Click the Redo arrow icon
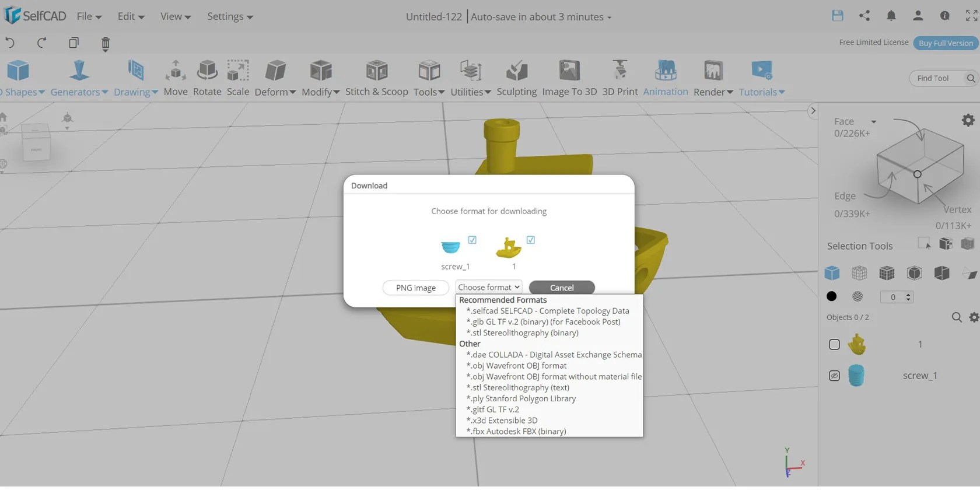Image resolution: width=980 pixels, height=490 pixels. point(41,43)
